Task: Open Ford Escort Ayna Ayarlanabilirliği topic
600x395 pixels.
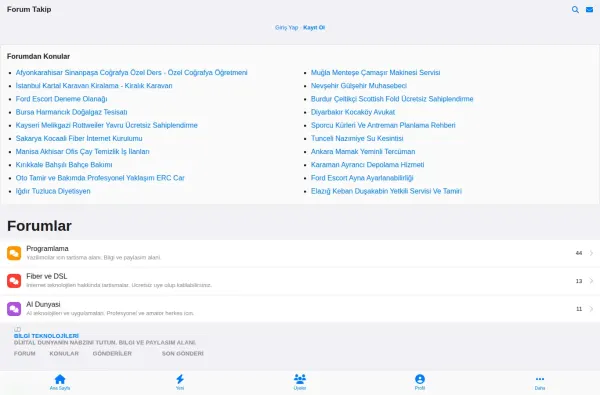Action: [362, 178]
